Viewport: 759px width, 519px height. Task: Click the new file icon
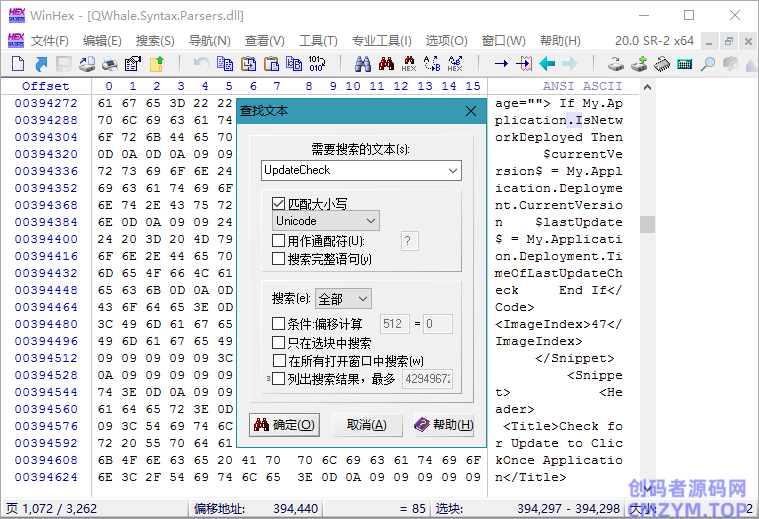click(x=17, y=64)
